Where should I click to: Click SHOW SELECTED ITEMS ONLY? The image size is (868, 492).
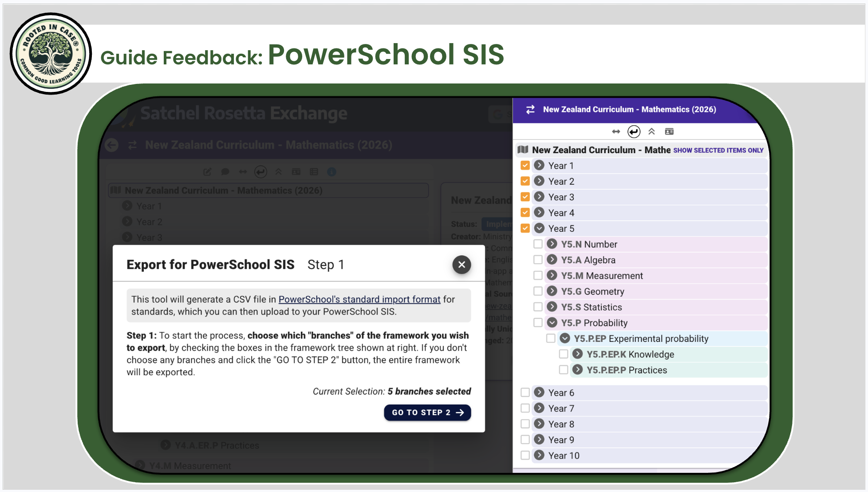(718, 151)
